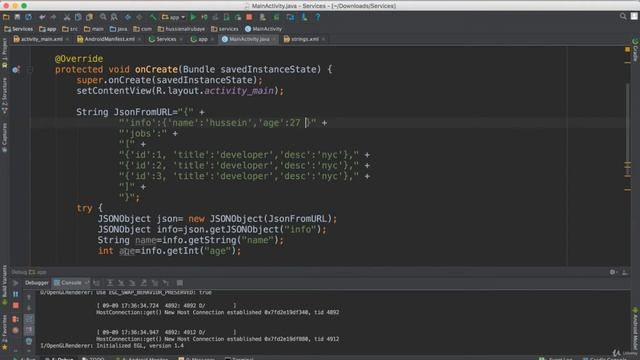Click the navigate Back diamond icon
This screenshot has width=640, height=360.
pos(128,17)
